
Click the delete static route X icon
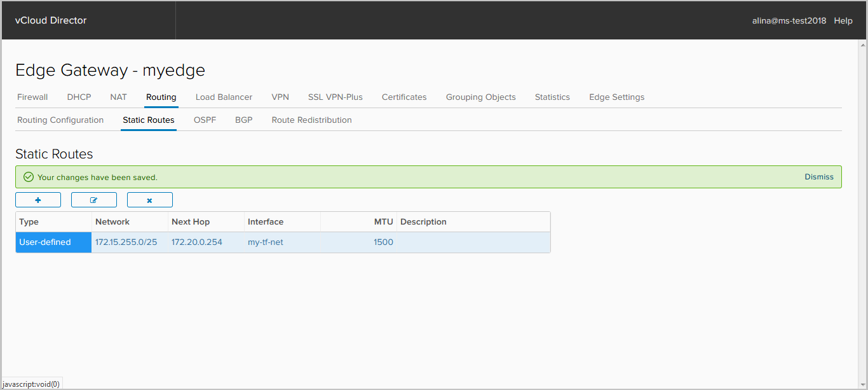(x=150, y=200)
